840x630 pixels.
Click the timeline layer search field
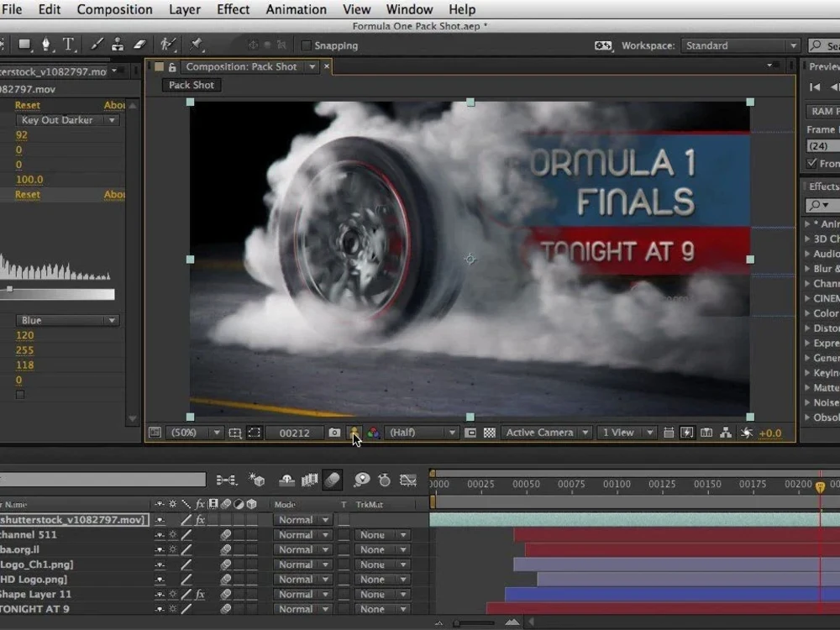(x=102, y=479)
